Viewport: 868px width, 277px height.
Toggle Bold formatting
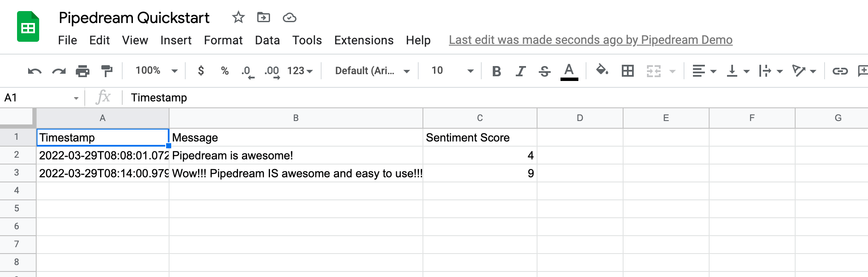496,71
